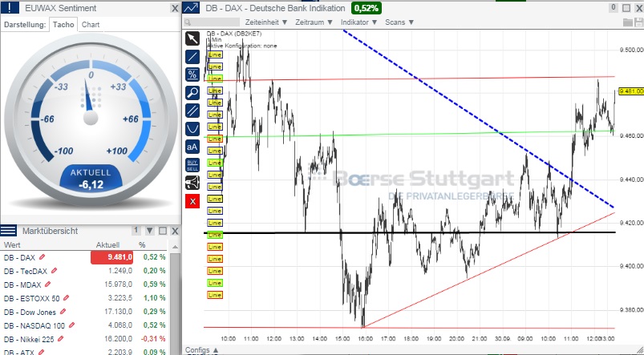Screen dimensions: 644x355
Task: Click the 17.130,0 Dow Jones value
Action: point(118,312)
